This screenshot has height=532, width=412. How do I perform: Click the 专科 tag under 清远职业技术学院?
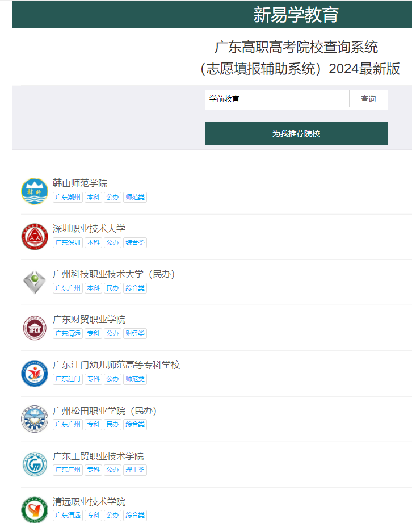point(93,516)
